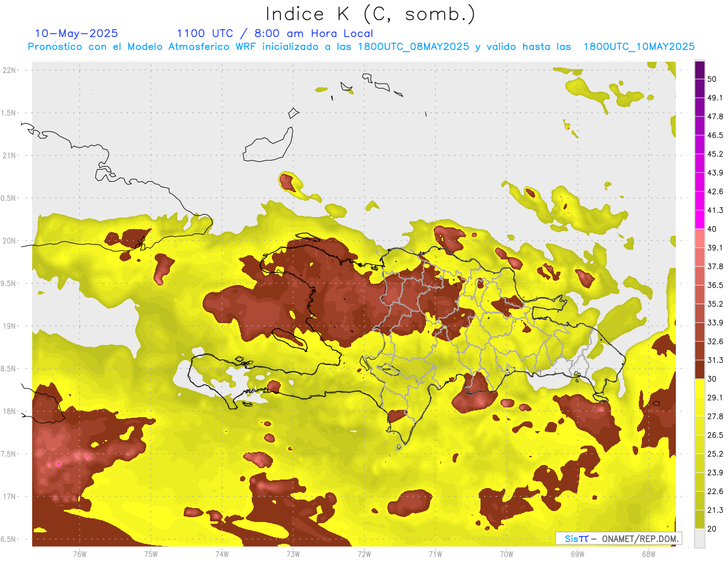Click the "22N" latitude label
The height and width of the screenshot is (562, 728).
click(x=10, y=70)
